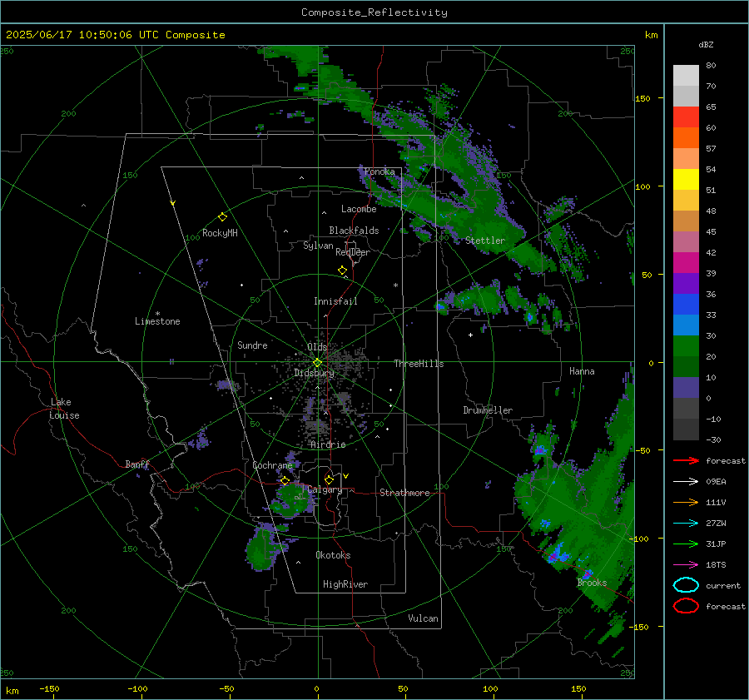749x700 pixels.
Task: Select the yellow 51-54 dBZ color swatch
Action: (686, 180)
